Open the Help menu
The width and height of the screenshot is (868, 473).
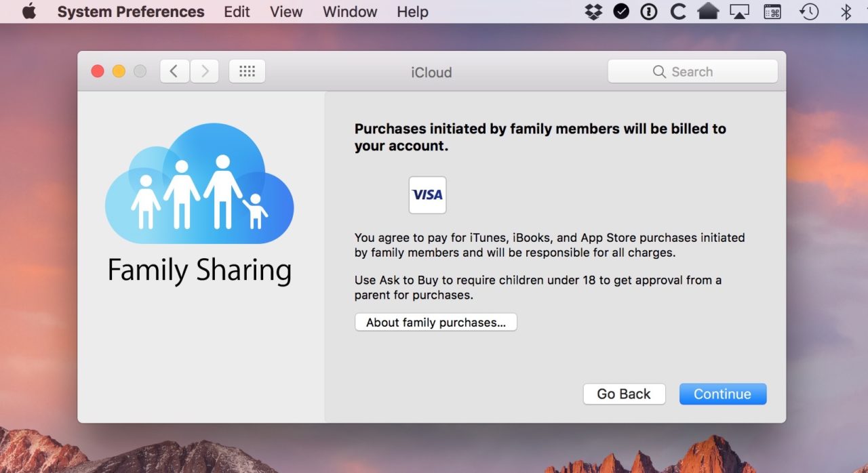pyautogui.click(x=412, y=12)
